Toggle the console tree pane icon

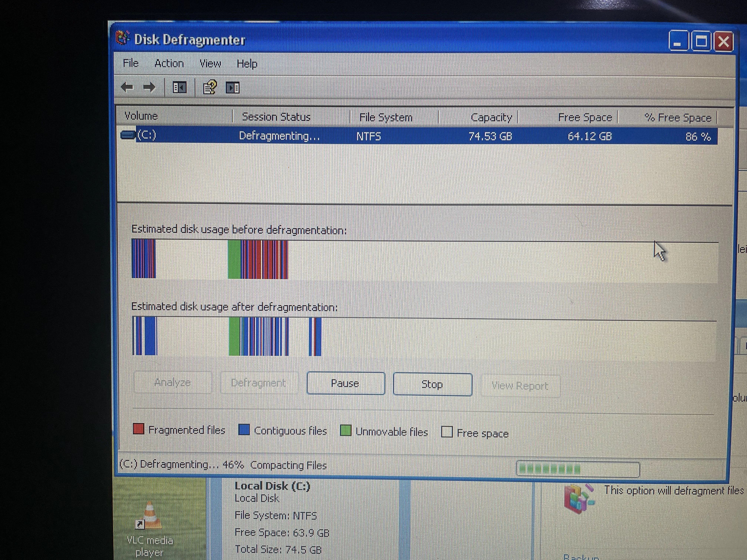pos(179,88)
